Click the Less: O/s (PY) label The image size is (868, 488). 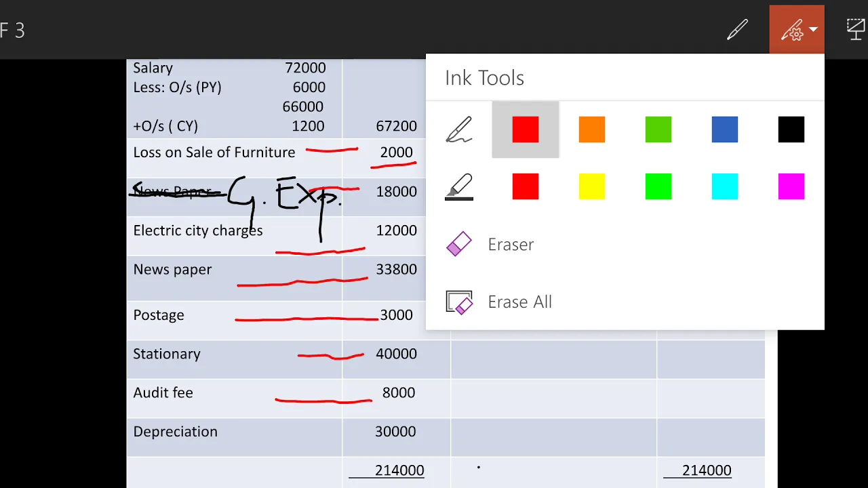(x=177, y=87)
